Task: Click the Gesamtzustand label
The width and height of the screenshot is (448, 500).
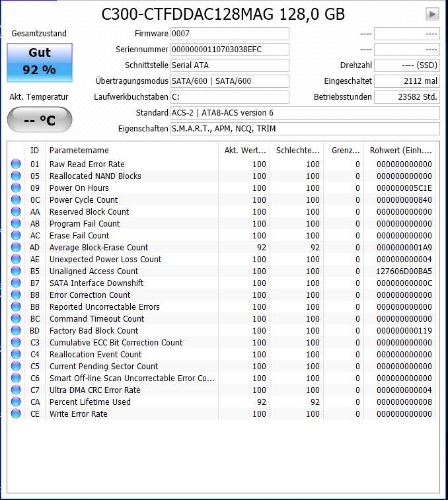Action: [x=39, y=33]
